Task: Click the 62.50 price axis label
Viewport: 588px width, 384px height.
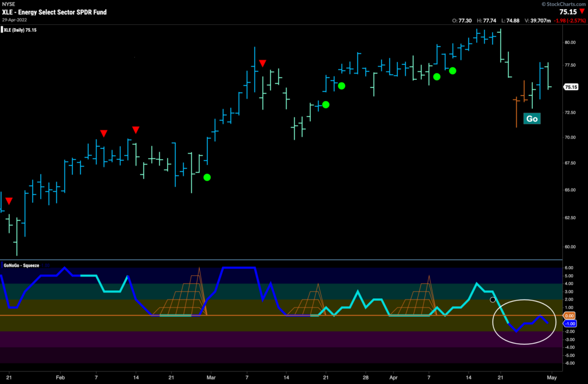Action: 570,218
